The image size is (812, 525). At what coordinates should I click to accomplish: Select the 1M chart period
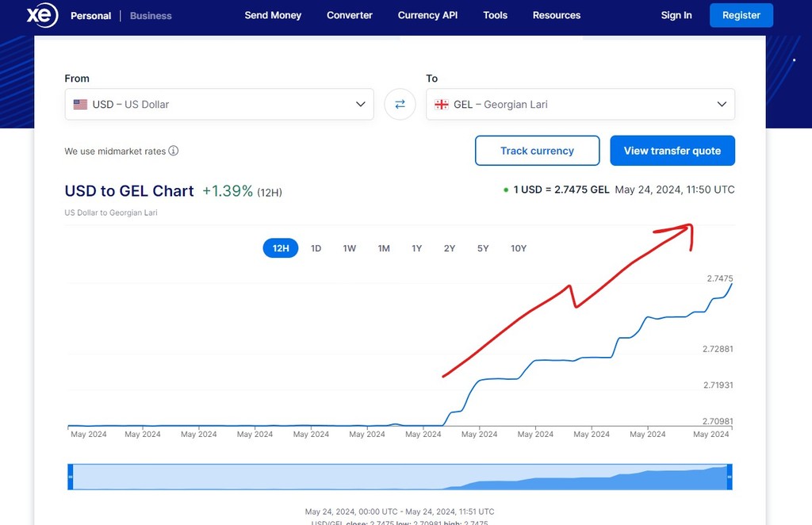[384, 248]
